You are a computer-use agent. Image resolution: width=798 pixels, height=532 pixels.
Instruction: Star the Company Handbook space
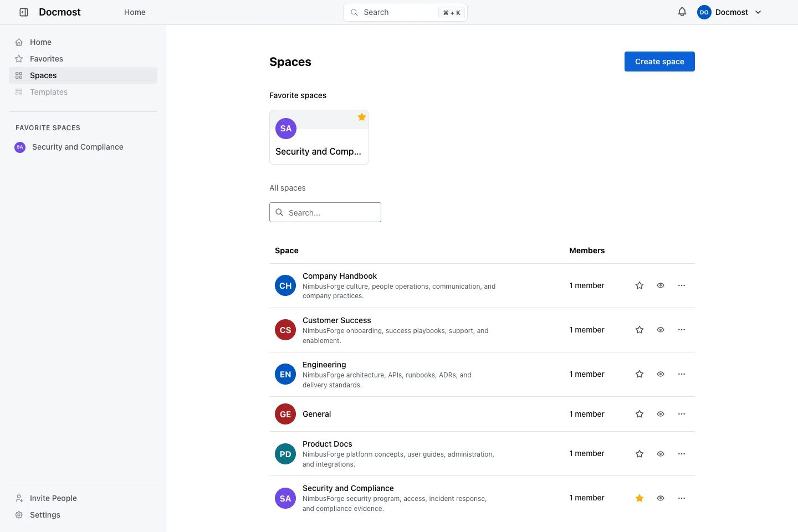[640, 285]
